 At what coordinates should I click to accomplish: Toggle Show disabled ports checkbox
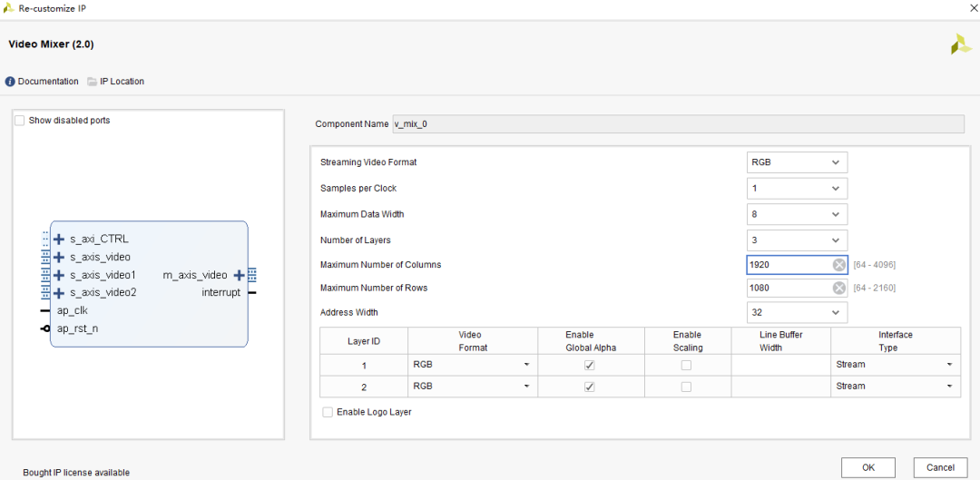coord(20,121)
